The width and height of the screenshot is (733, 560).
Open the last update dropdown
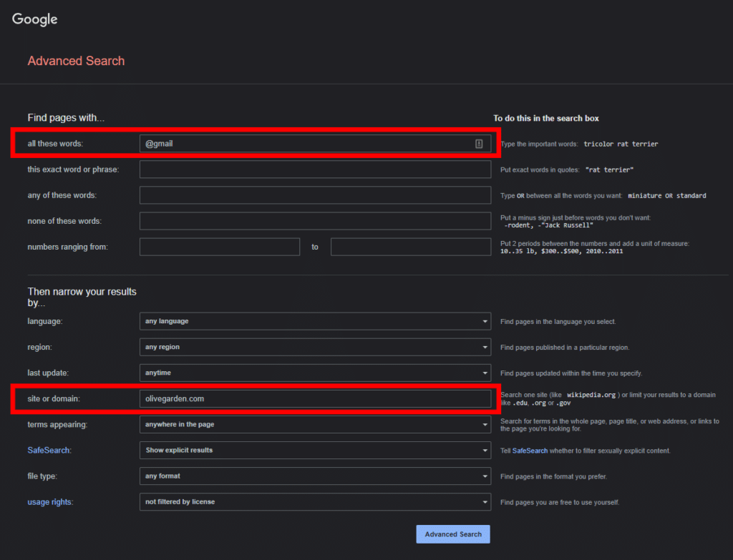(315, 373)
